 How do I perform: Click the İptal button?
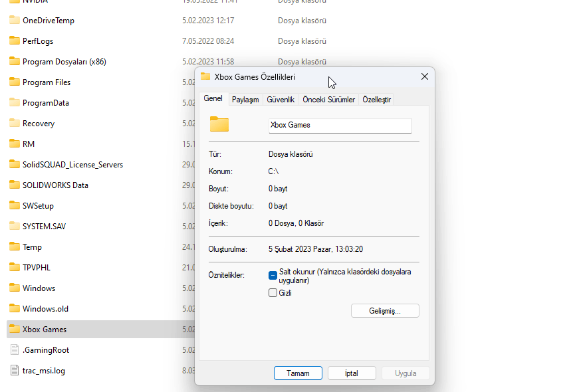pyautogui.click(x=351, y=373)
